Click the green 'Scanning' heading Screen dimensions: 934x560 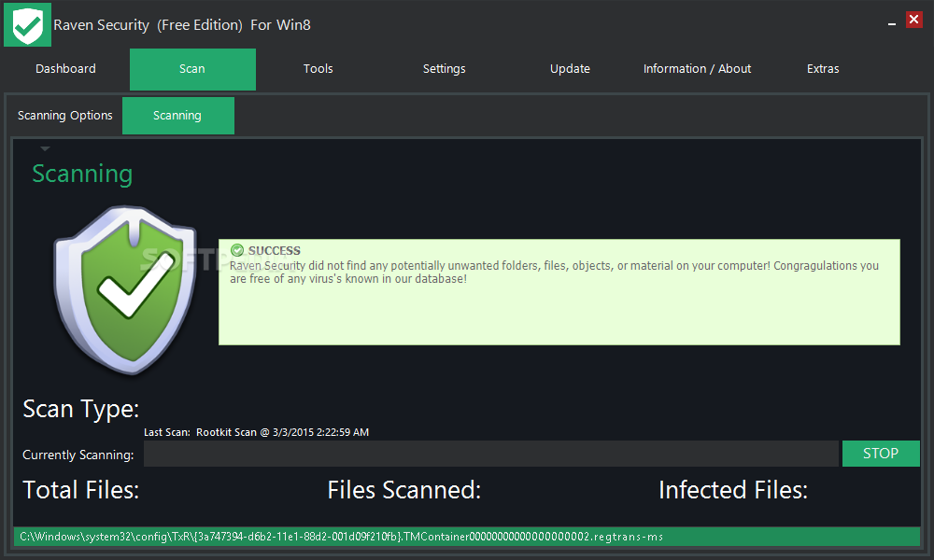[x=82, y=175]
